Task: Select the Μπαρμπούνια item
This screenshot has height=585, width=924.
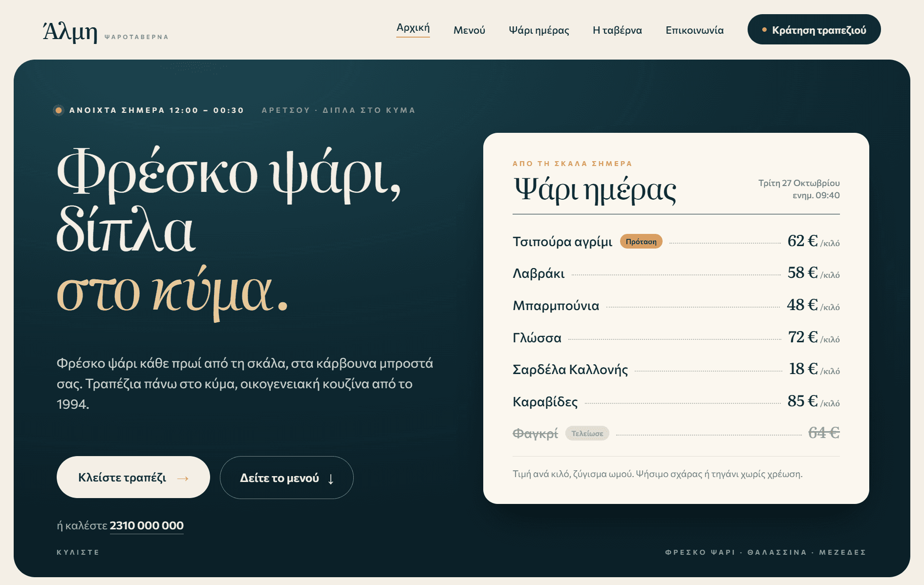Action: [x=676, y=306]
